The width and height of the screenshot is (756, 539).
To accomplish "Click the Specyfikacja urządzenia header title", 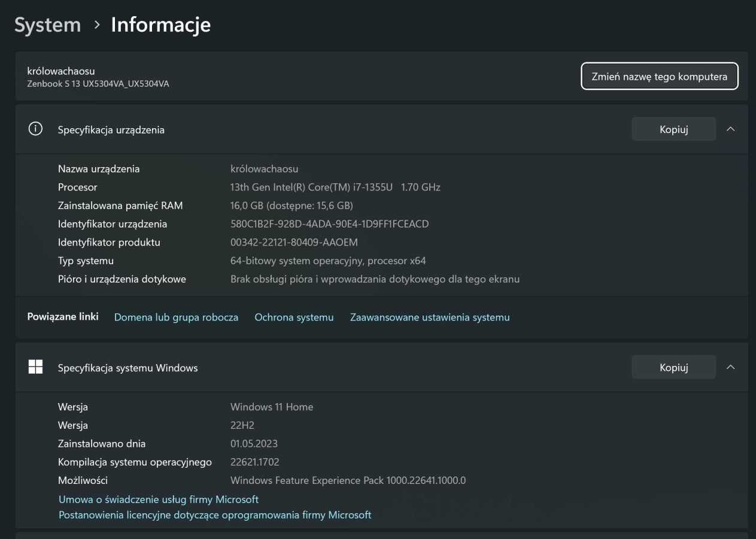I will pyautogui.click(x=111, y=130).
